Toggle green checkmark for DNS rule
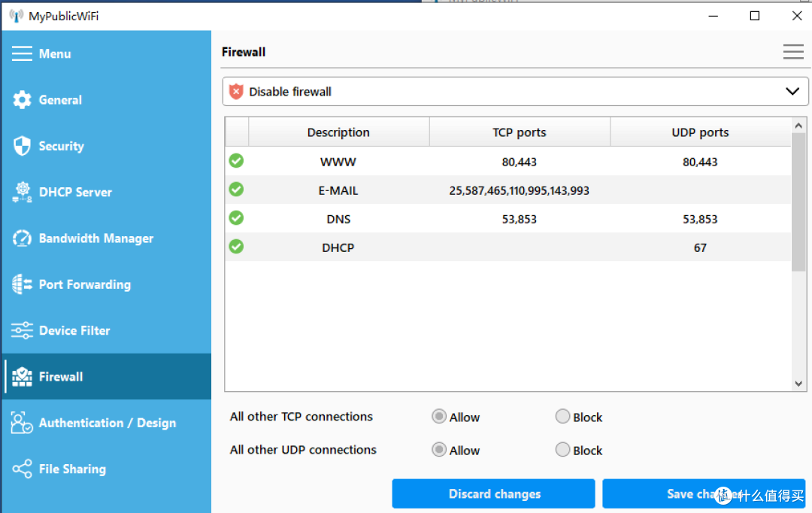The width and height of the screenshot is (812, 513). pyautogui.click(x=236, y=218)
